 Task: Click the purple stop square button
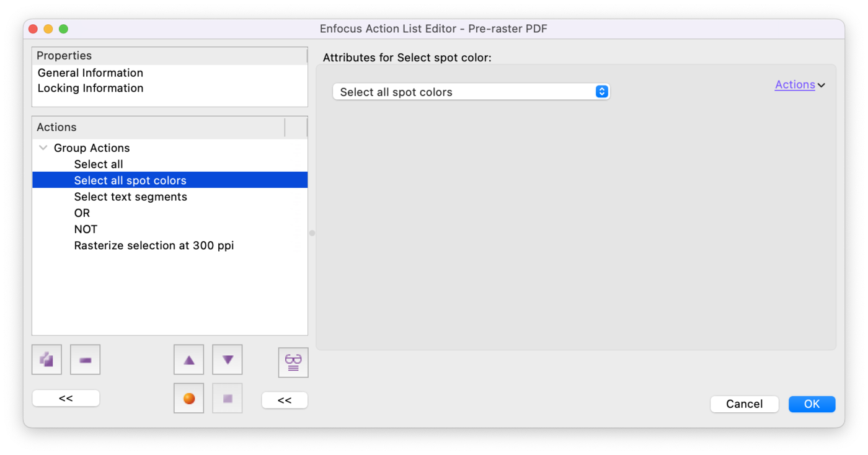click(228, 399)
